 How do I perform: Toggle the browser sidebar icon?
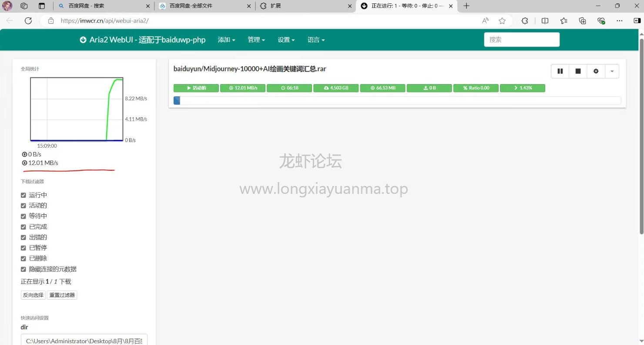pos(637,20)
